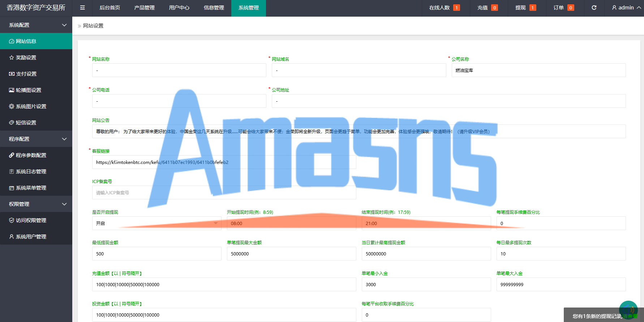Toggle sidebar collapse hamburger icon
This screenshot has width=644, height=322.
[82, 8]
